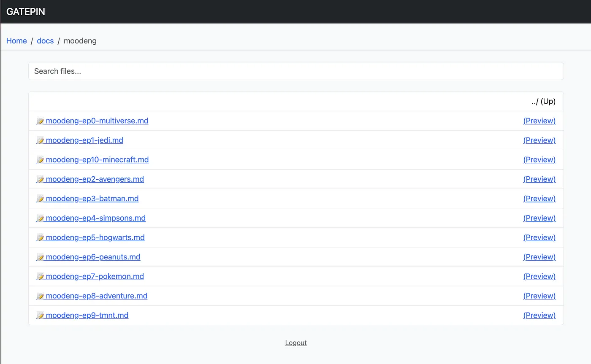The width and height of the screenshot is (591, 364).
Task: Open moodeng-ep4-simpsons.md file
Action: pos(95,218)
